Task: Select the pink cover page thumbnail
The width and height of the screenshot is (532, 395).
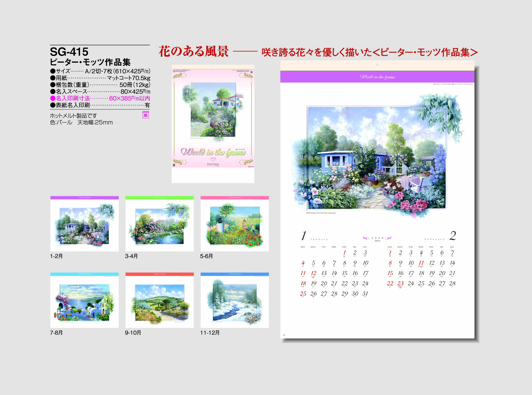Action: coord(213,124)
